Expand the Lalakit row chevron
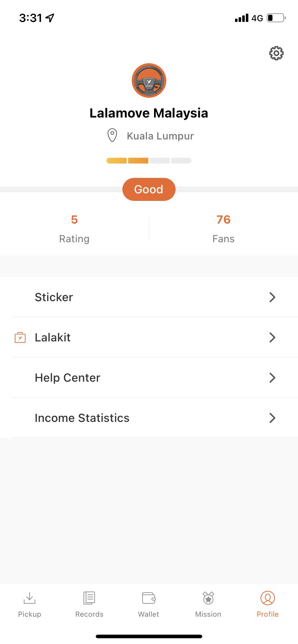This screenshot has height=644, width=298. click(272, 337)
